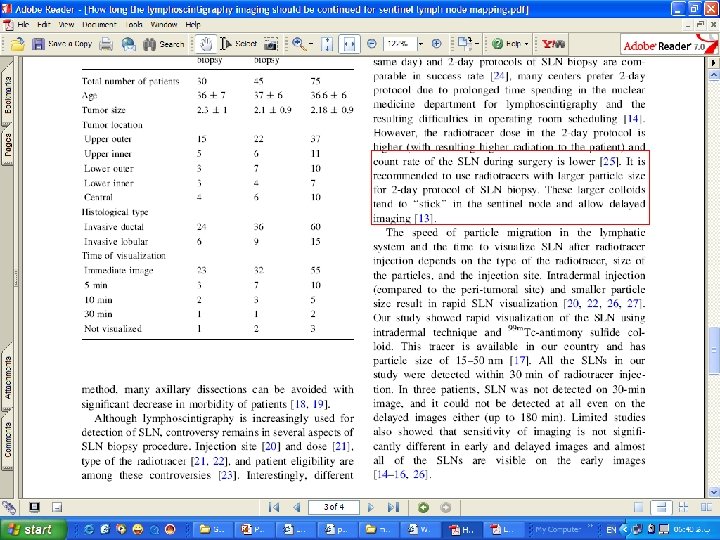Switch to Facing pages layout
This screenshot has height=540, width=720.
(706, 507)
